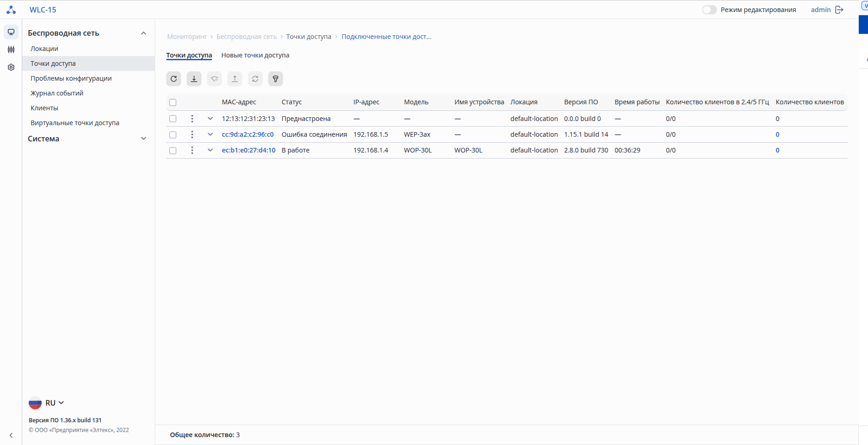Check the select-all checkbox in table header
Image resolution: width=868 pixels, height=445 pixels.
pyautogui.click(x=173, y=102)
